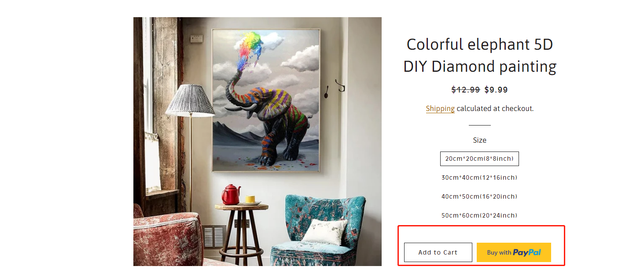The width and height of the screenshot is (644, 270).
Task: Click the red teapot in the product photo
Action: (x=231, y=195)
